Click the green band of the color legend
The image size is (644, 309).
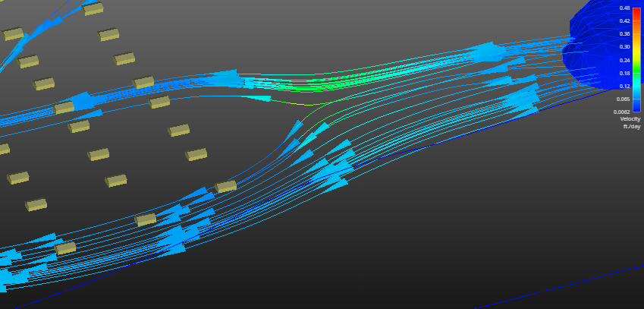tap(637, 67)
